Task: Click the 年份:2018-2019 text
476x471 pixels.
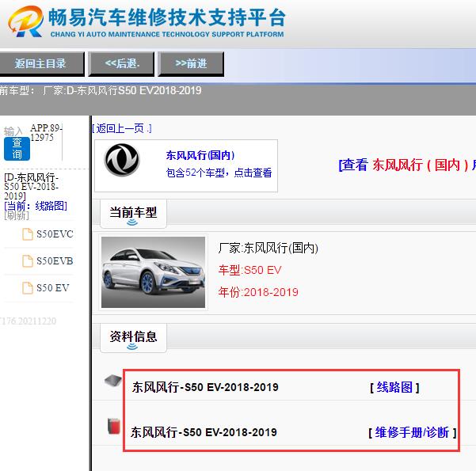Action: tap(258, 292)
